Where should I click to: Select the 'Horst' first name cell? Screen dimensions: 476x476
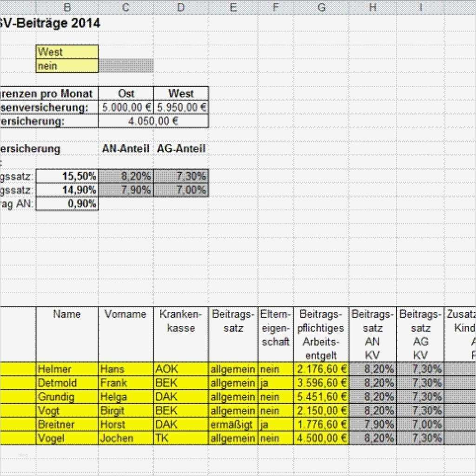126,424
